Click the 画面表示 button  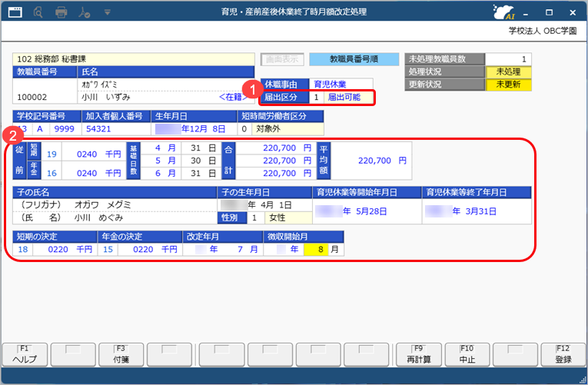click(x=282, y=59)
